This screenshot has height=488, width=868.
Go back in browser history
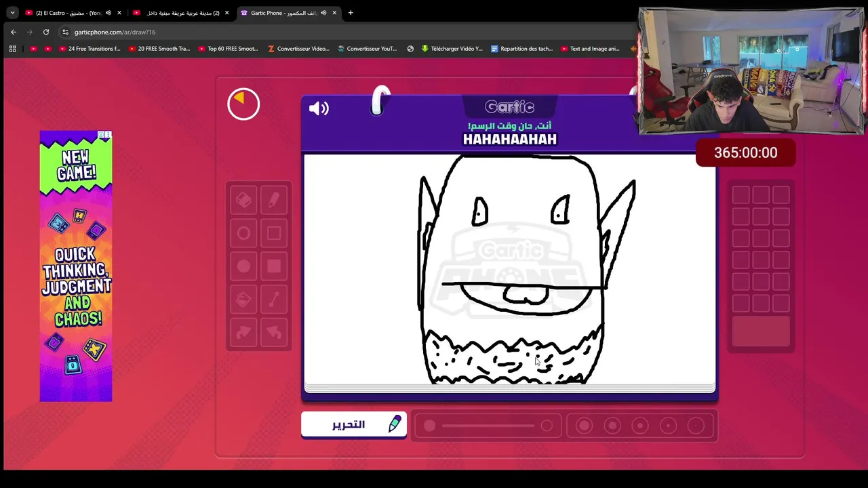tap(14, 32)
